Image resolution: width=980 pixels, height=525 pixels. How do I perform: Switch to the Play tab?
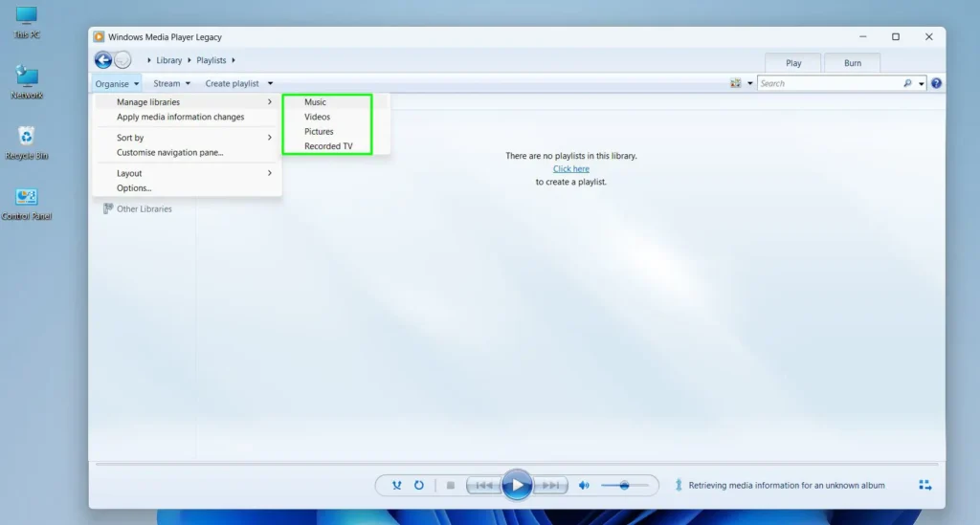tap(793, 63)
